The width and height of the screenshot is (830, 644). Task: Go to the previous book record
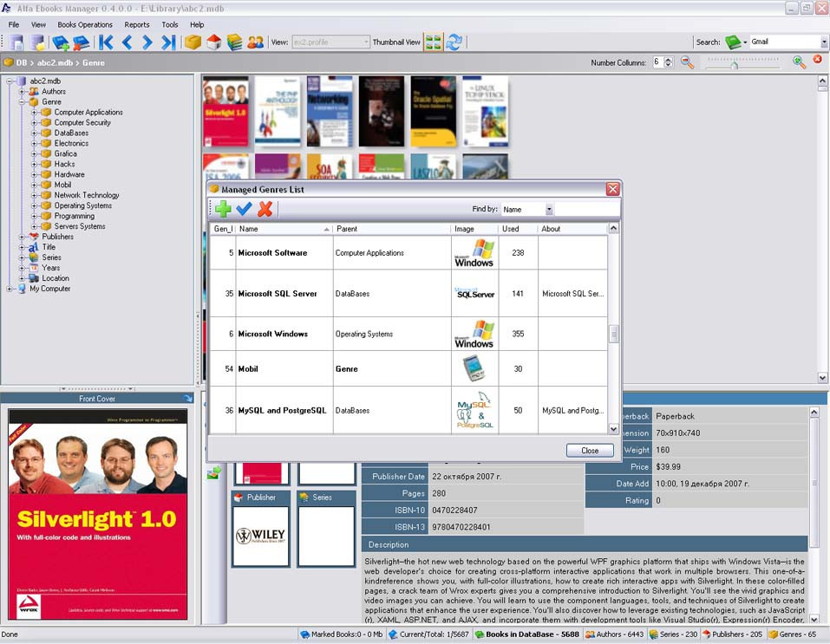(x=127, y=42)
